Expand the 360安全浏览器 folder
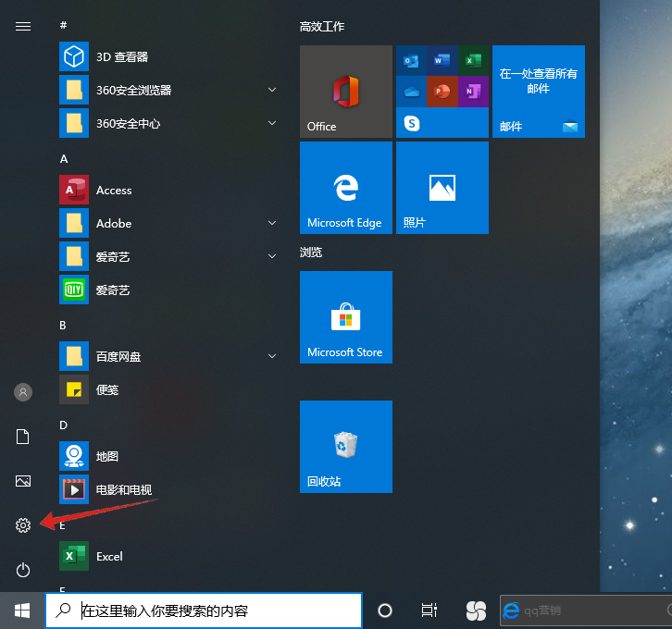This screenshot has width=672, height=629. tap(272, 90)
